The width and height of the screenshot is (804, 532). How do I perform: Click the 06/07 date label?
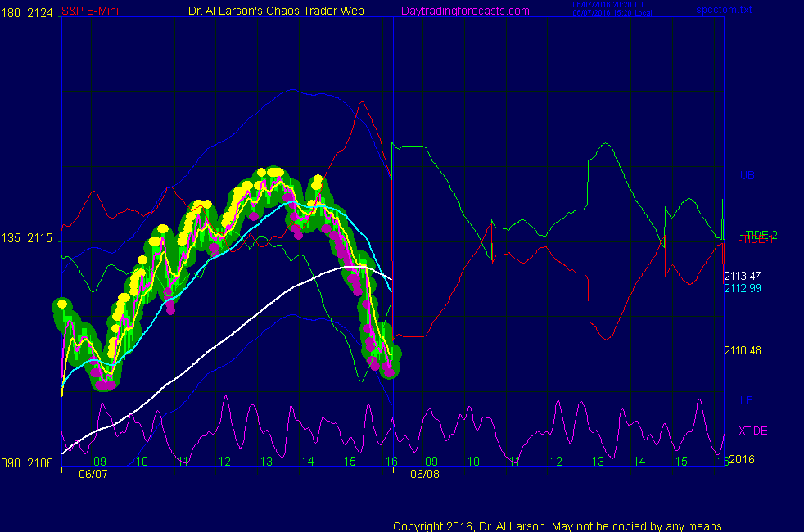click(x=93, y=474)
